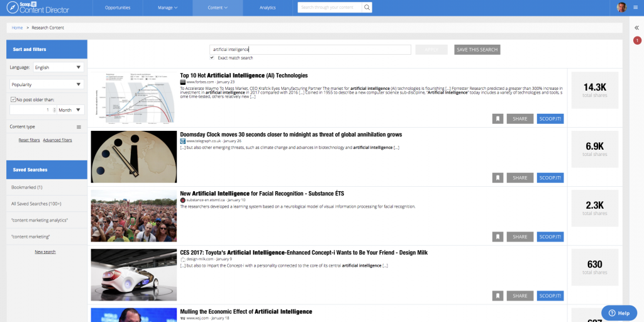The width and height of the screenshot is (644, 322).
Task: Bookmark the CES 2017 Toyota article
Action: (497, 296)
